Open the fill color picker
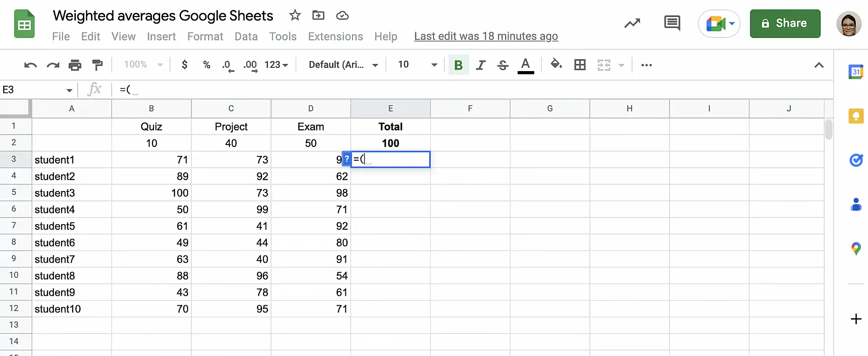 coord(556,64)
